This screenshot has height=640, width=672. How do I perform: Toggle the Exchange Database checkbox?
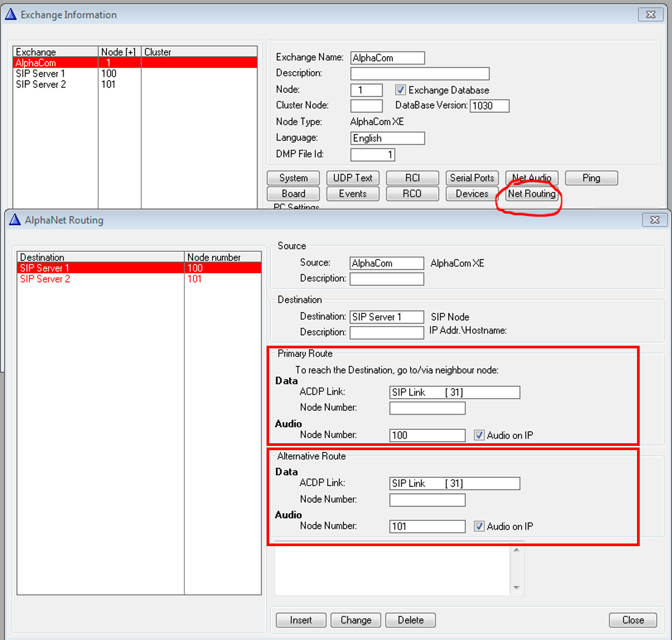401,90
